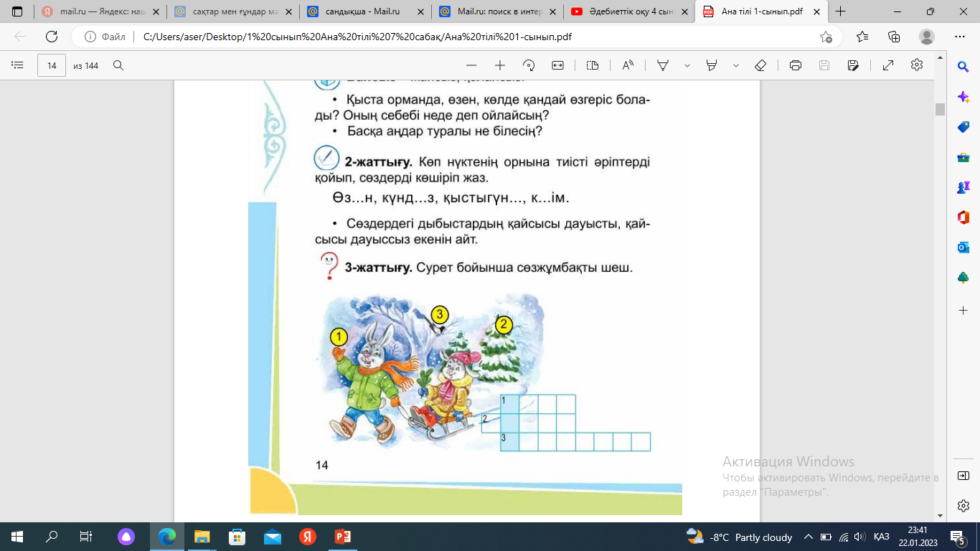This screenshot has width=980, height=551.
Task: Click the file path address bar
Action: click(x=459, y=37)
